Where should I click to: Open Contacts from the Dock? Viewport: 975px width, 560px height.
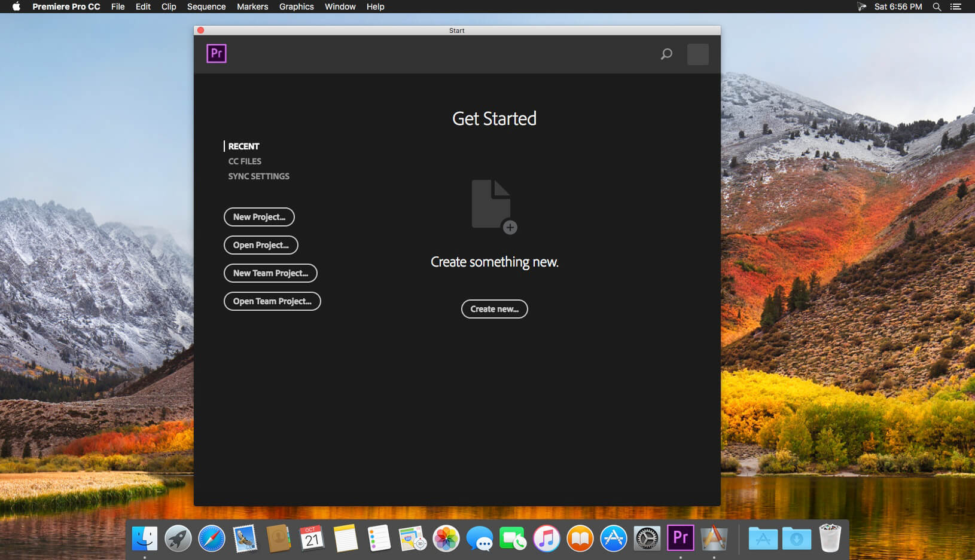[x=279, y=538]
